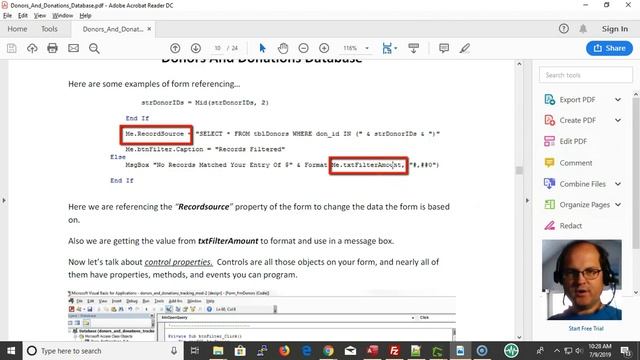Image resolution: width=640 pixels, height=360 pixels.
Task: Click the tools pane scrollbar
Action: [636, 173]
